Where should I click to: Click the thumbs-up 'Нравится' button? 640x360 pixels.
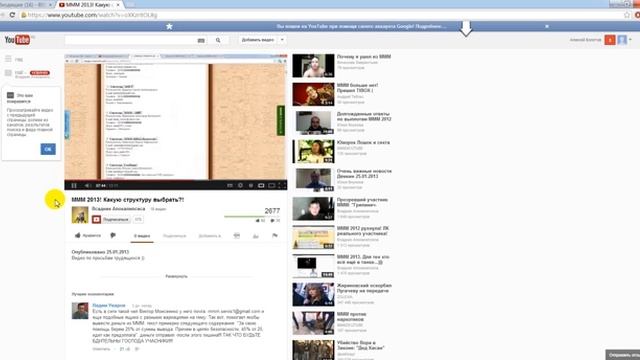click(x=88, y=236)
